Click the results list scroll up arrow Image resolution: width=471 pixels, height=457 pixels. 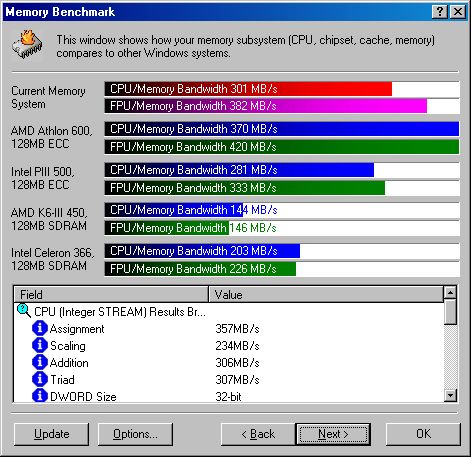[x=450, y=292]
